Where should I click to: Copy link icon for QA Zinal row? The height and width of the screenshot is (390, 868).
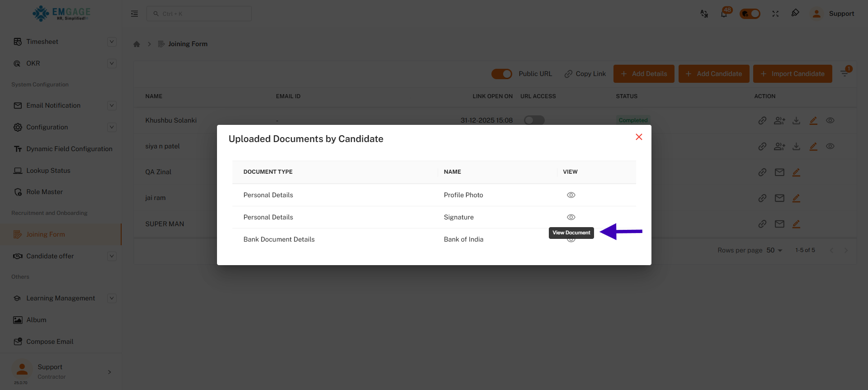(762, 172)
